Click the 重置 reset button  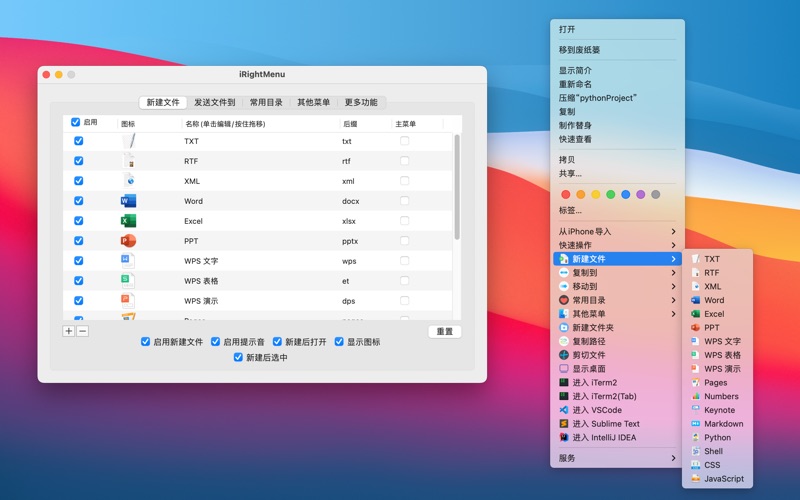click(444, 332)
